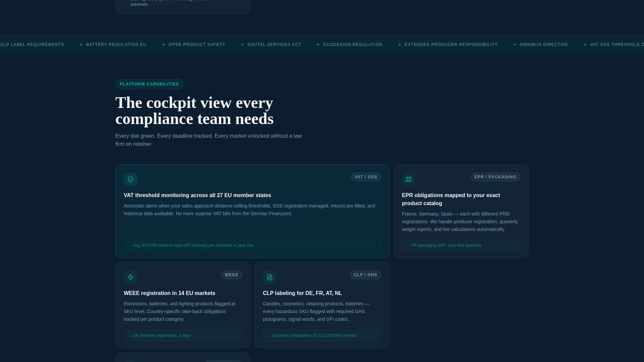The width and height of the screenshot is (644, 362).
Task: Select the CLP / GHS tag badge
Action: click(366, 275)
